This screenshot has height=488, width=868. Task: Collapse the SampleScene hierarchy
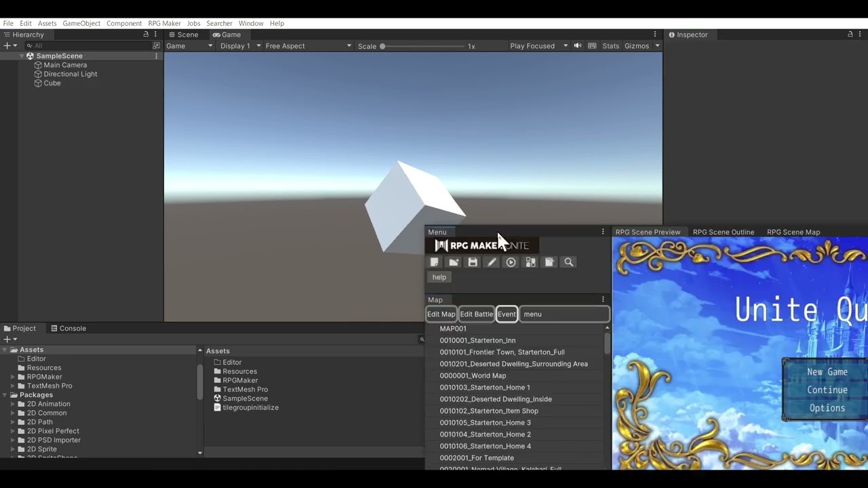[x=22, y=56]
